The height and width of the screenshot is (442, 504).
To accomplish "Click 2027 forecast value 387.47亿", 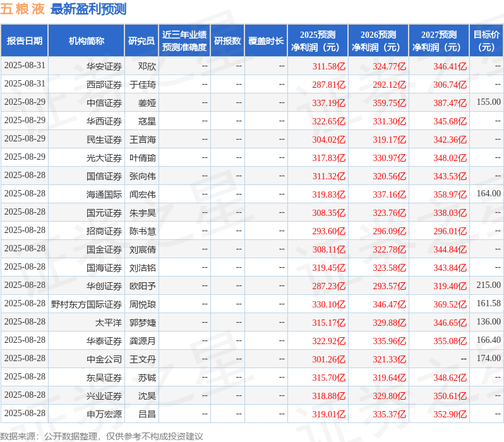I will click(x=450, y=103).
